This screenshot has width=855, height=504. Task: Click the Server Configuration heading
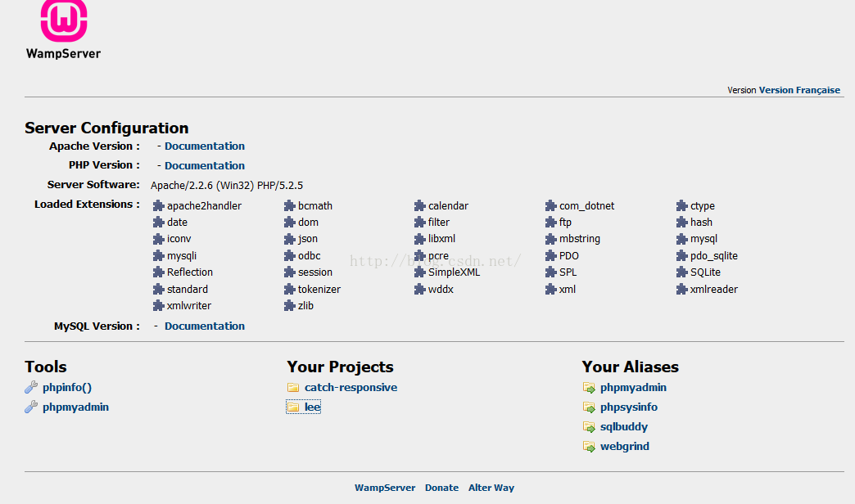pos(106,128)
